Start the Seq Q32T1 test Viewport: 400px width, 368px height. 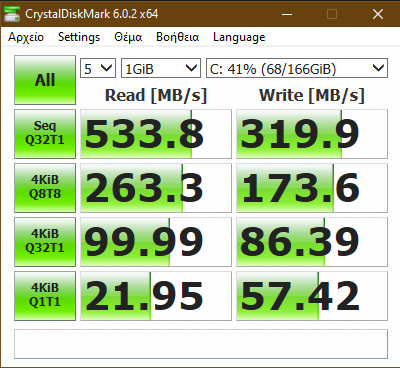45,134
